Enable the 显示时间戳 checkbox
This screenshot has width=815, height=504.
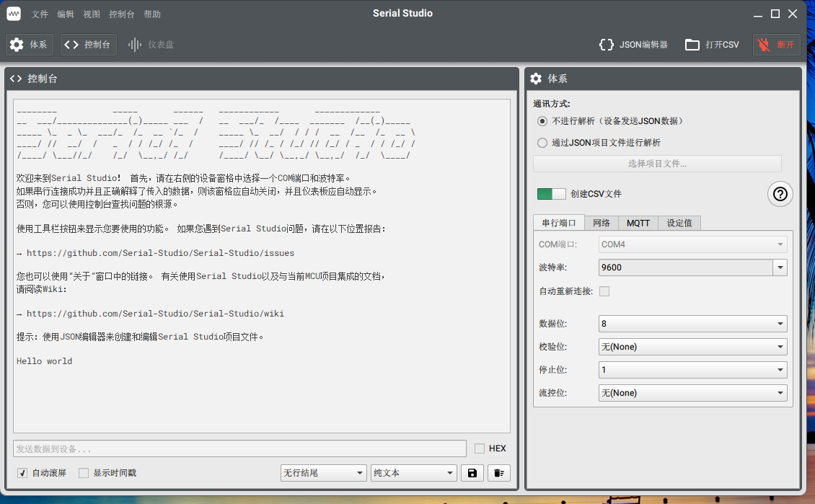84,473
